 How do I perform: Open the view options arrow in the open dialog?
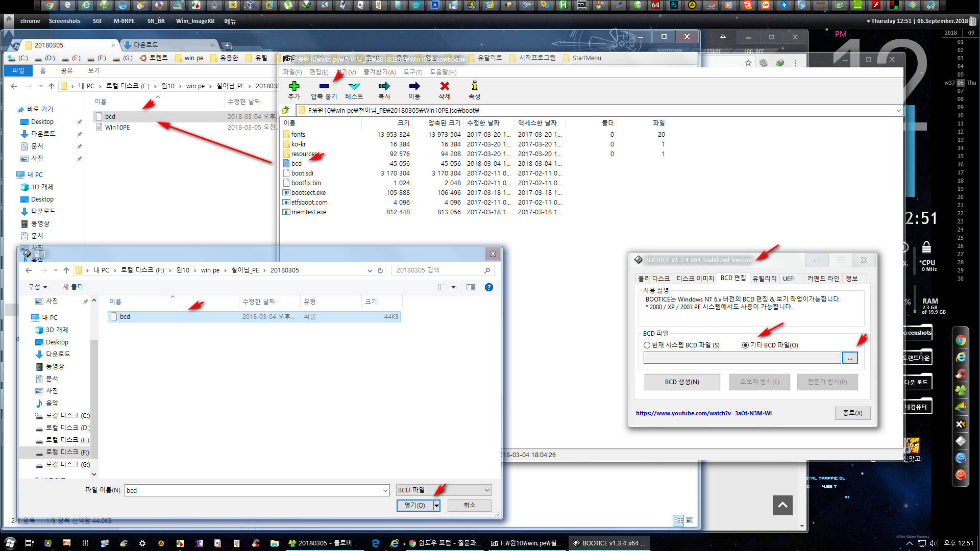click(x=453, y=287)
